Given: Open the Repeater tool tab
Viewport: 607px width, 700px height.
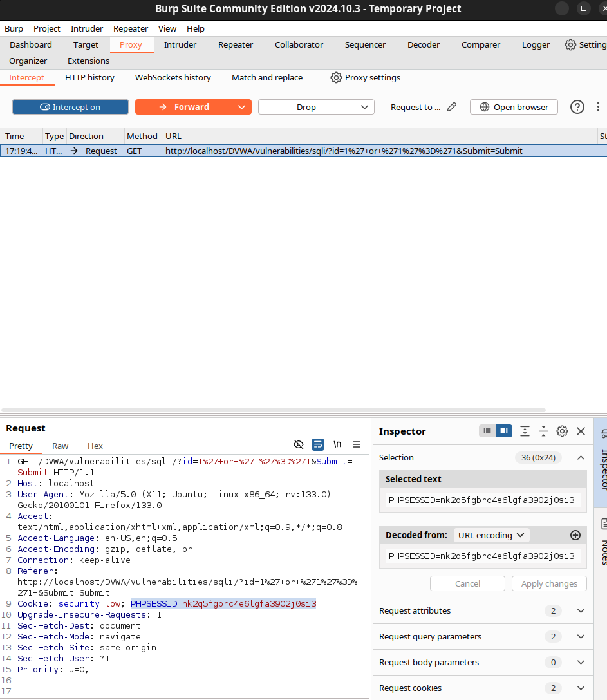Looking at the screenshot, I should click(236, 44).
